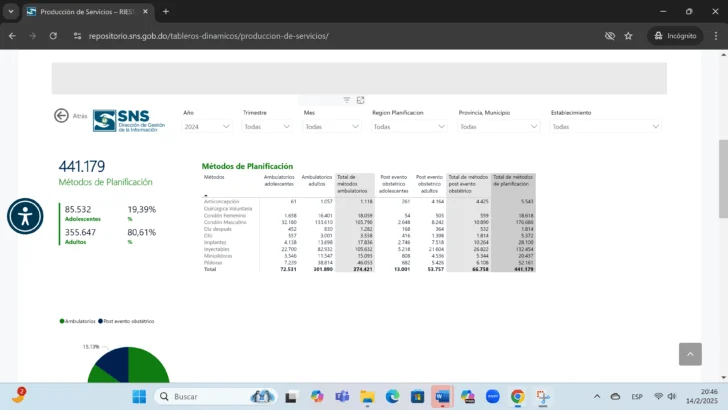Click the filter icon above the Mes slicer
Screen dimensions: 728x410
click(x=347, y=100)
